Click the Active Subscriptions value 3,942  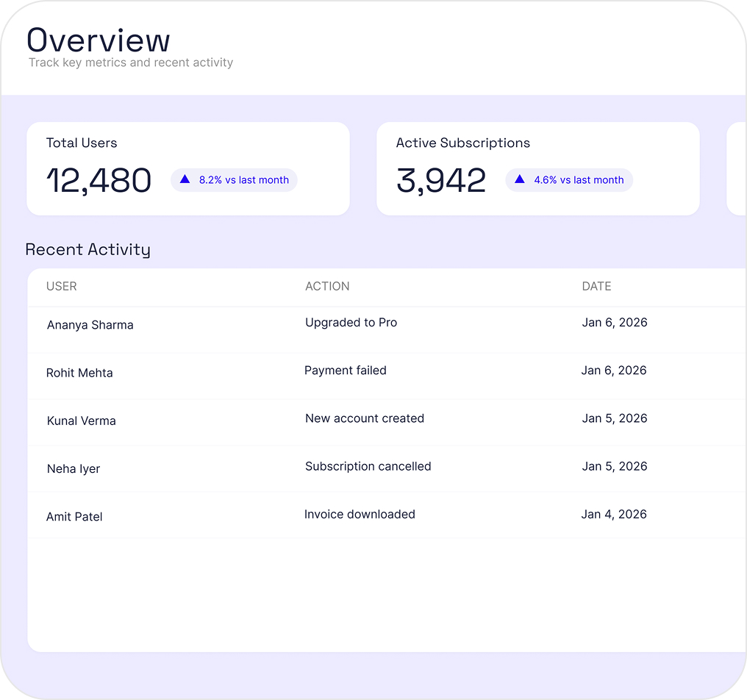[x=441, y=179]
